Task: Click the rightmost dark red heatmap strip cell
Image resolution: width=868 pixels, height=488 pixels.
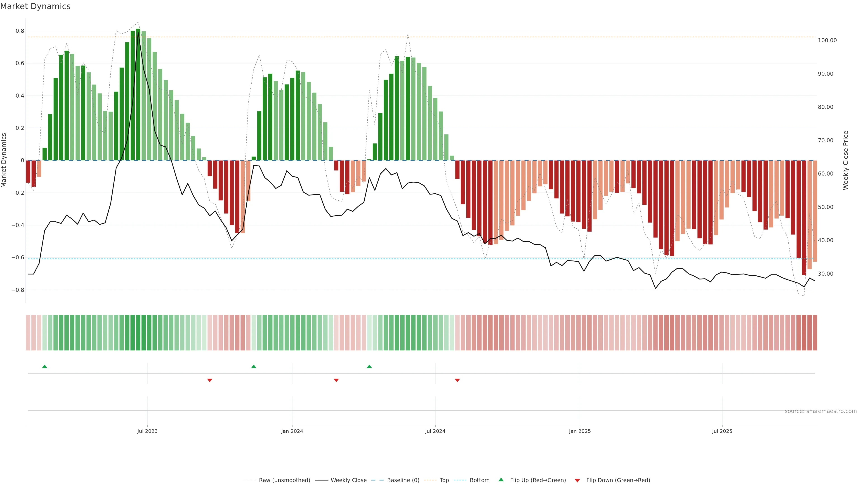Action: tap(815, 332)
